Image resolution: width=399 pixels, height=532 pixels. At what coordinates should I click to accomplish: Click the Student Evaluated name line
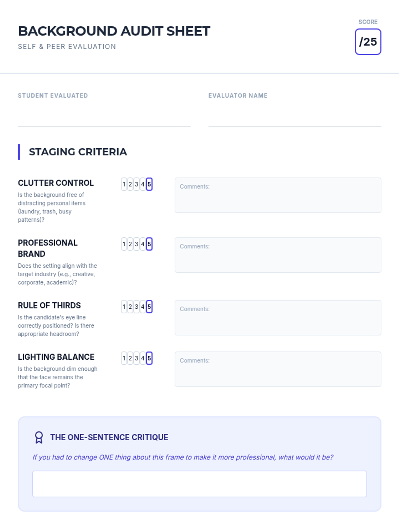[104, 118]
